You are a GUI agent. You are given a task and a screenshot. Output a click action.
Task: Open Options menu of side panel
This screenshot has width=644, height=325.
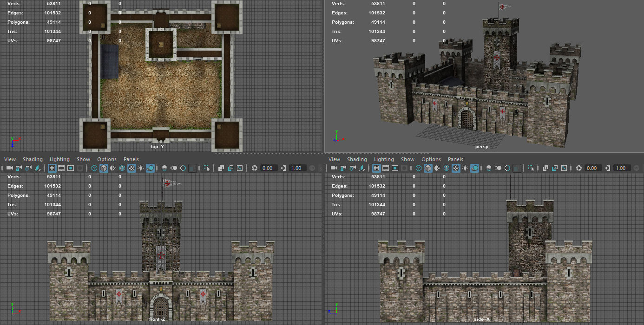pos(431,159)
